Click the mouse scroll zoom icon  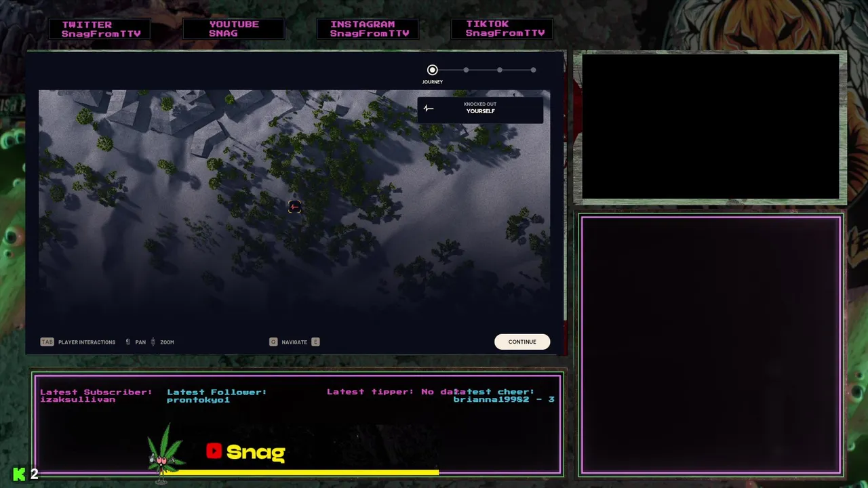point(153,342)
